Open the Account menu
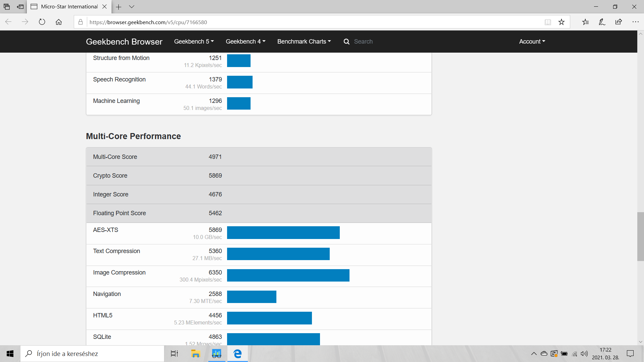Screen dimensions: 644x362 coord(532,42)
